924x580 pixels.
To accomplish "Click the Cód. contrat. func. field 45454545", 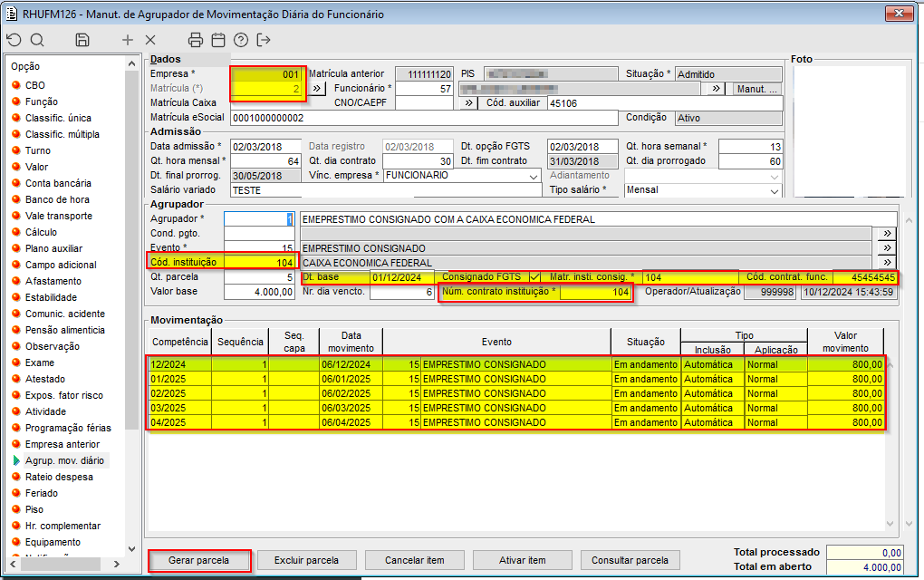I will (866, 277).
